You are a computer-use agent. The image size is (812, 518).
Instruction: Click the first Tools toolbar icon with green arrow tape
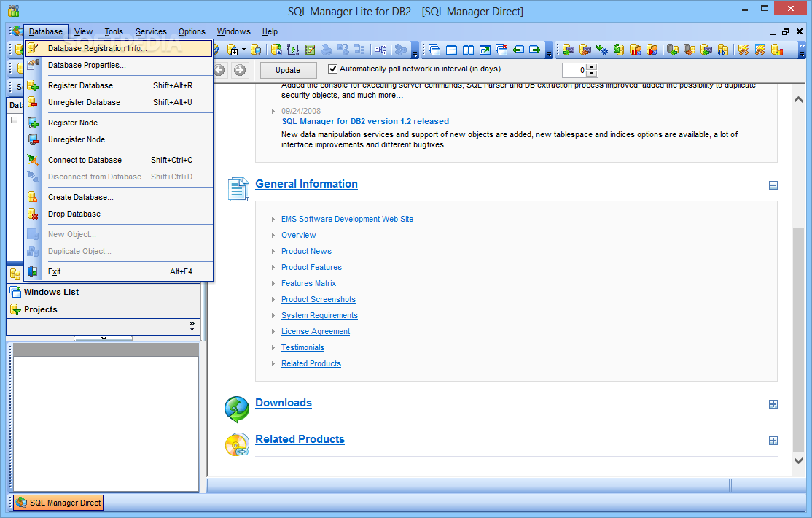tap(569, 50)
